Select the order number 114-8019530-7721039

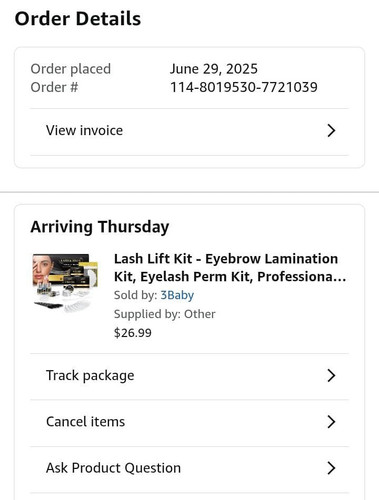(x=244, y=88)
